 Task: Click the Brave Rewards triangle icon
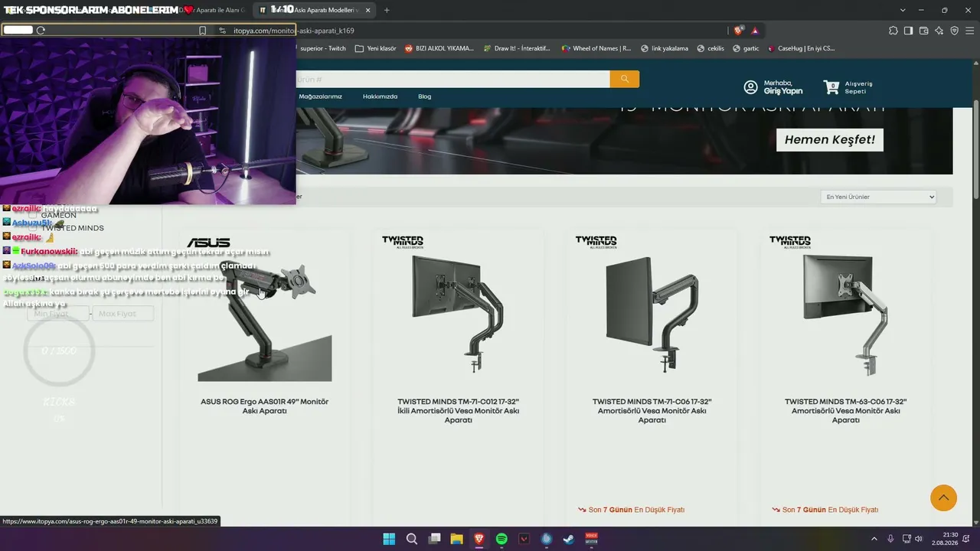755,31
